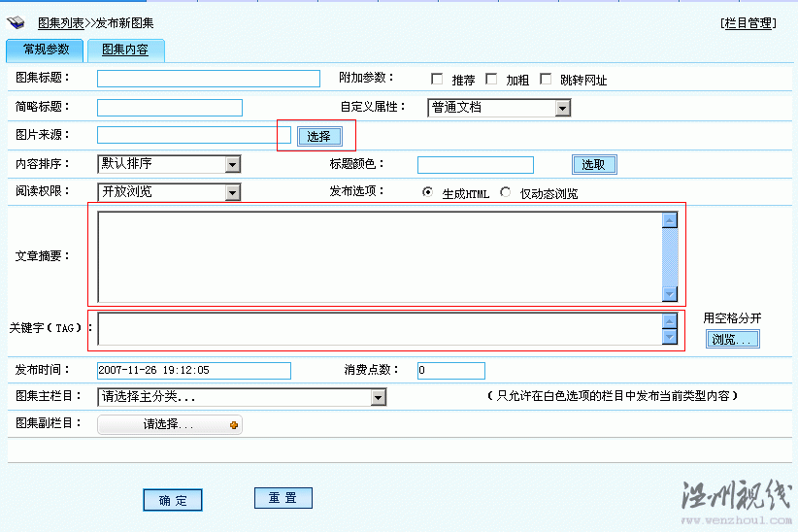Click the book icon beside 图集列表
The image size is (798, 532).
click(x=17, y=22)
